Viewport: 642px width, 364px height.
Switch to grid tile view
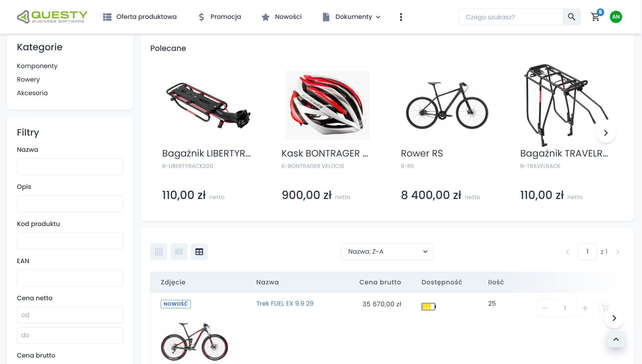pos(159,252)
